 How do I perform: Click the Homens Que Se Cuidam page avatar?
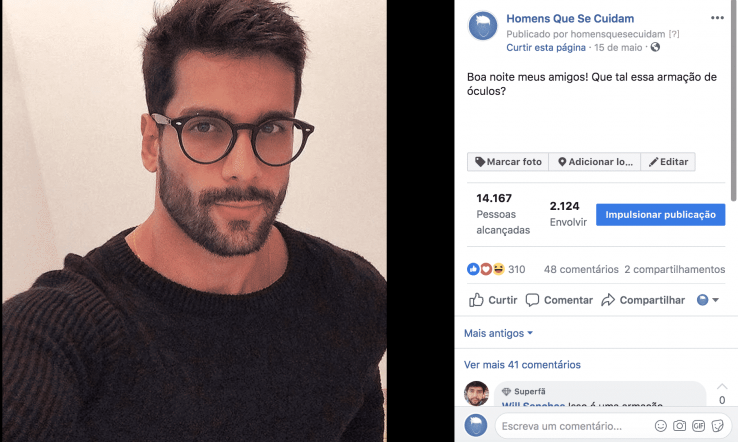(482, 26)
